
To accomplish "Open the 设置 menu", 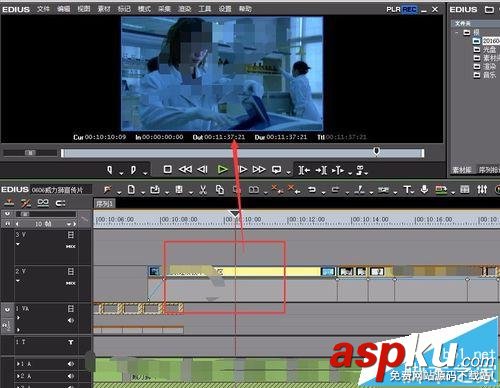I will (225, 9).
